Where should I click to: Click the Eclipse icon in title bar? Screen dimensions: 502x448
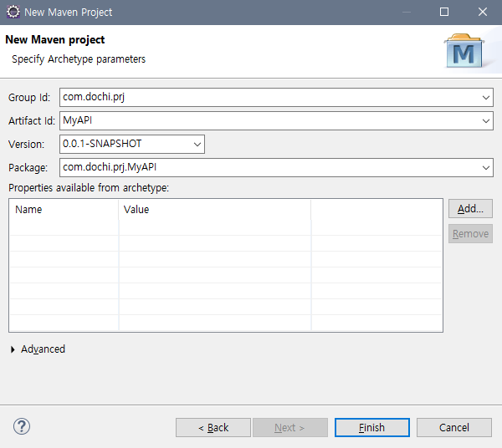pyautogui.click(x=13, y=13)
